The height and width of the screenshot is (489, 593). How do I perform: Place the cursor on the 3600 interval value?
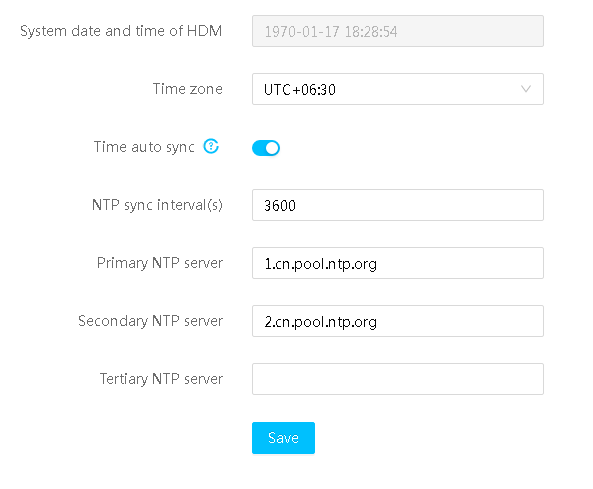point(280,205)
